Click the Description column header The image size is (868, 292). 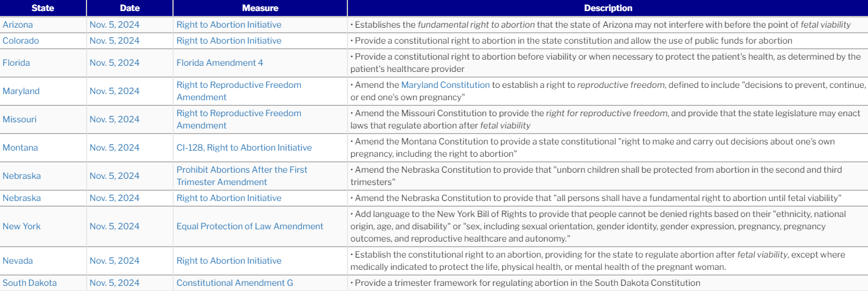click(608, 8)
